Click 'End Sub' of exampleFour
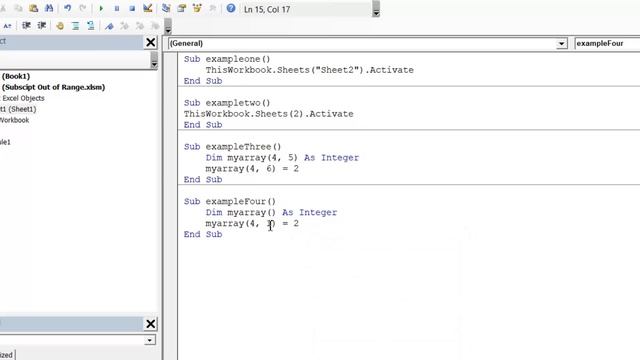640x360 pixels. [x=203, y=235]
